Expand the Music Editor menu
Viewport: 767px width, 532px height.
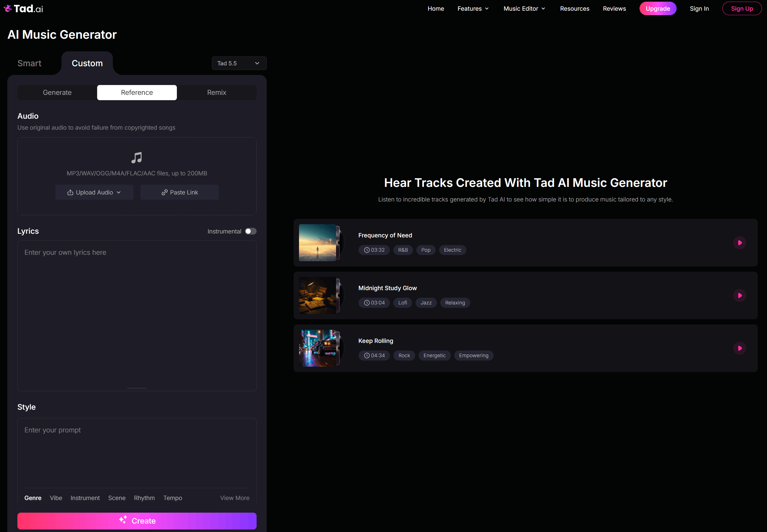point(524,9)
